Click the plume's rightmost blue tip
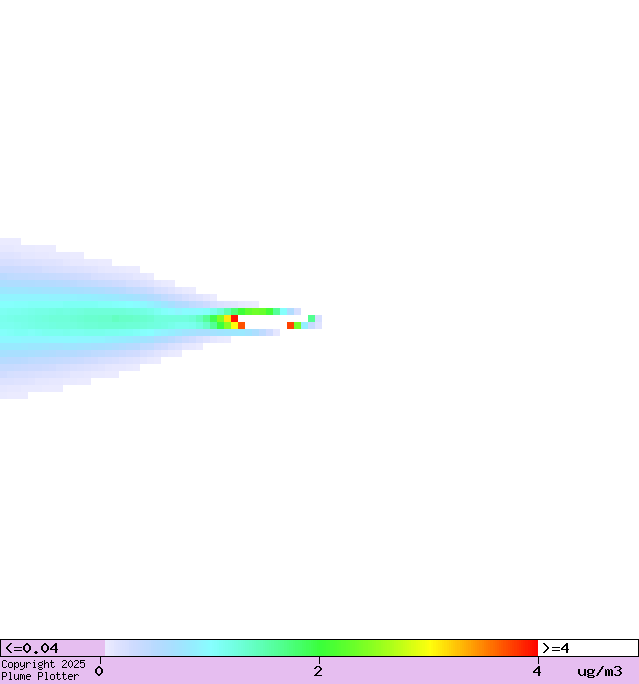639x684 pixels. (318, 322)
